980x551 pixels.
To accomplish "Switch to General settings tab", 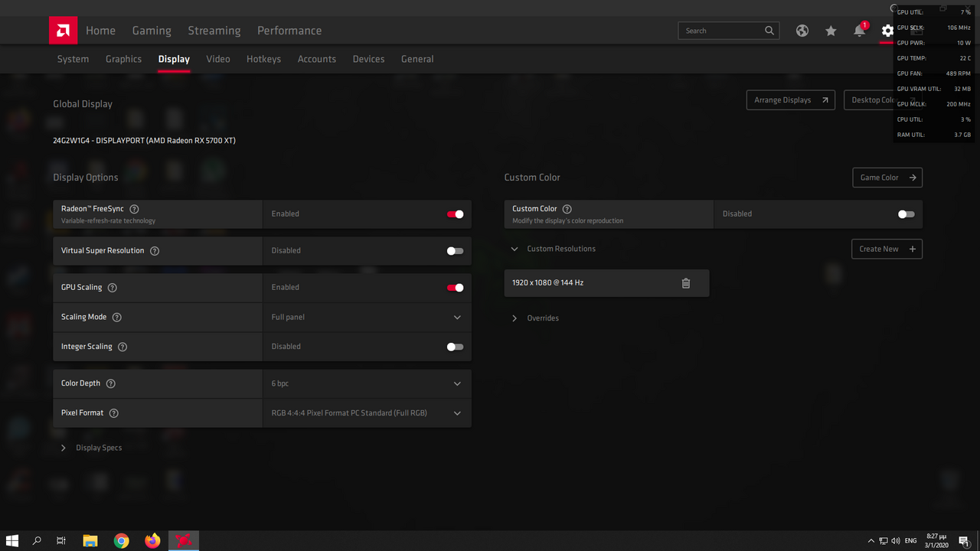I will [417, 59].
